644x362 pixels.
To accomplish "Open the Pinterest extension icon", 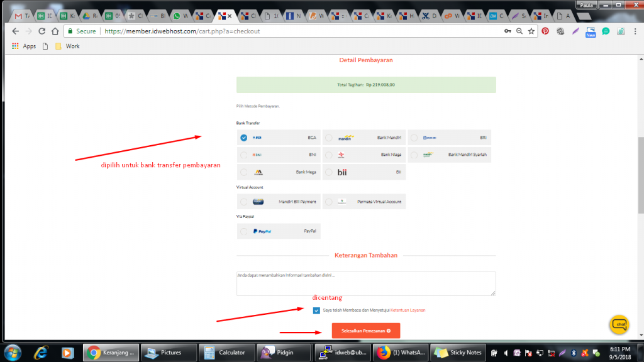I will pos(545,31).
